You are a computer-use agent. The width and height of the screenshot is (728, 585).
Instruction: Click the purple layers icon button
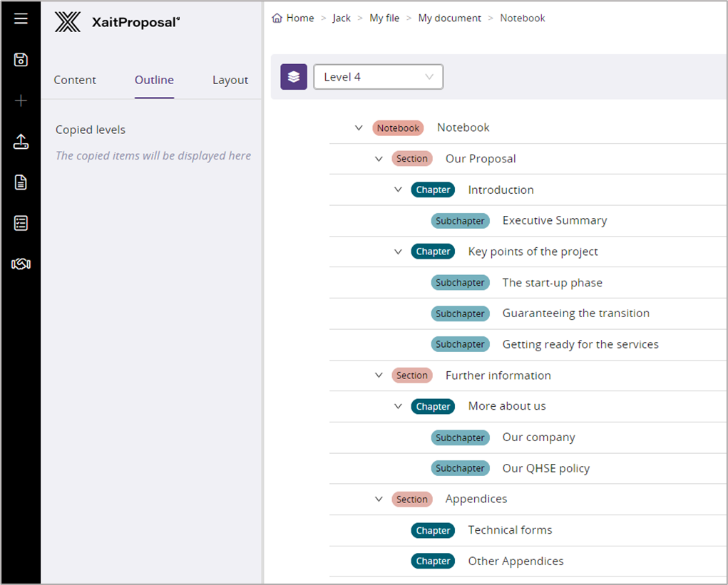(294, 77)
